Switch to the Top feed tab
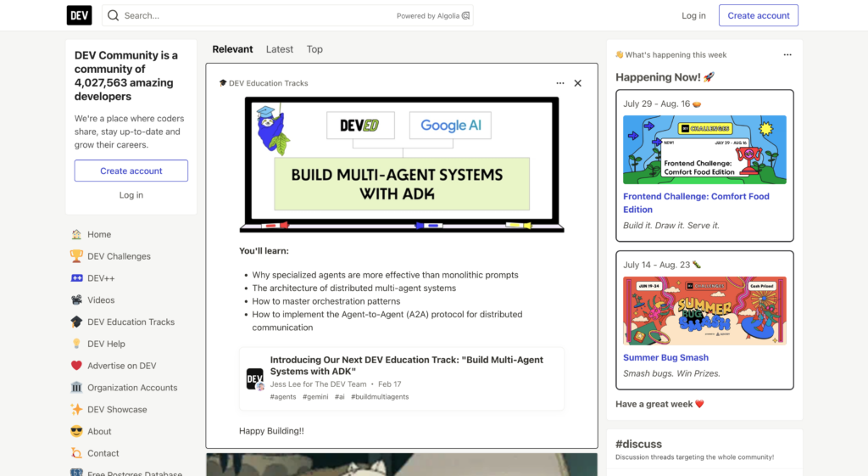The width and height of the screenshot is (868, 476). click(314, 49)
